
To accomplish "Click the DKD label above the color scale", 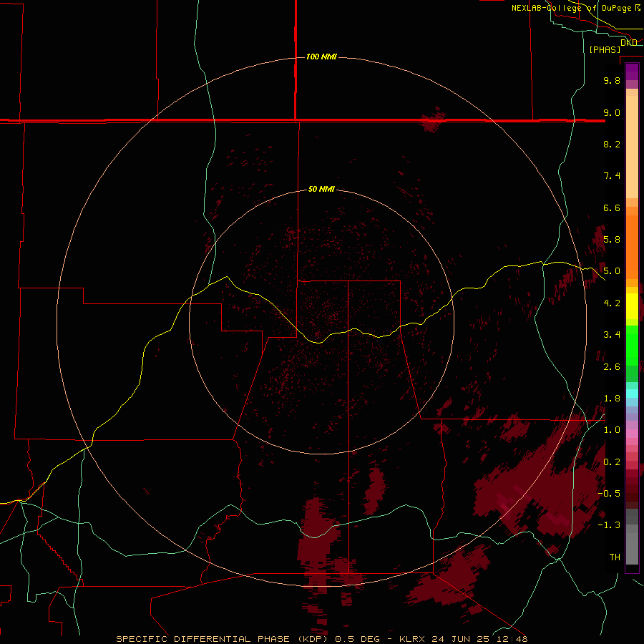I will 629,42.
